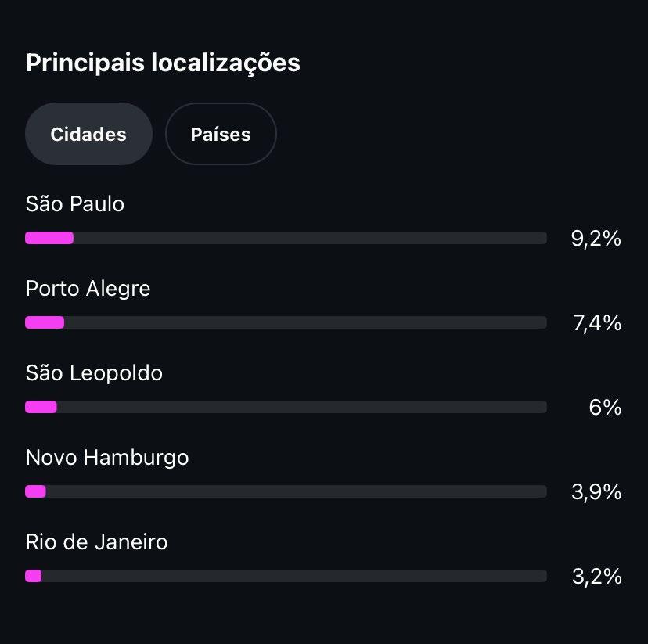This screenshot has height=644, width=648.
Task: Select the 3,2% value for Rio de Janeiro
Action: [596, 577]
